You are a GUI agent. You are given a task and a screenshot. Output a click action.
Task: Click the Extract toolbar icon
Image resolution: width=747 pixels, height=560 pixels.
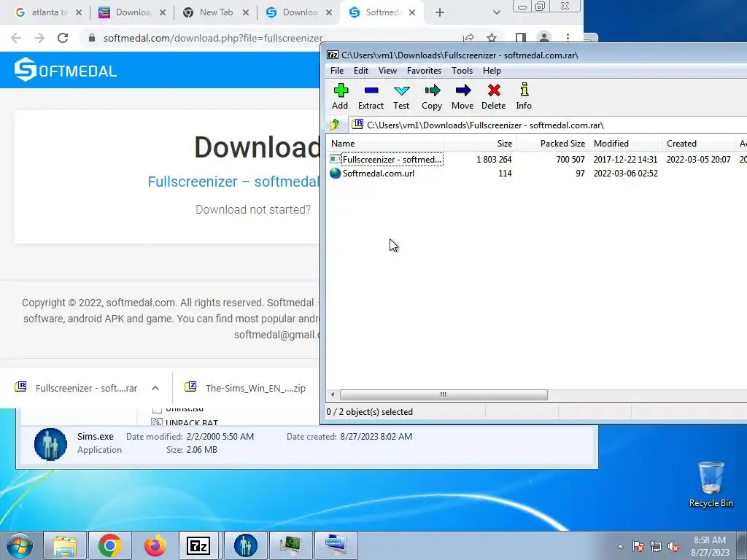pyautogui.click(x=371, y=96)
